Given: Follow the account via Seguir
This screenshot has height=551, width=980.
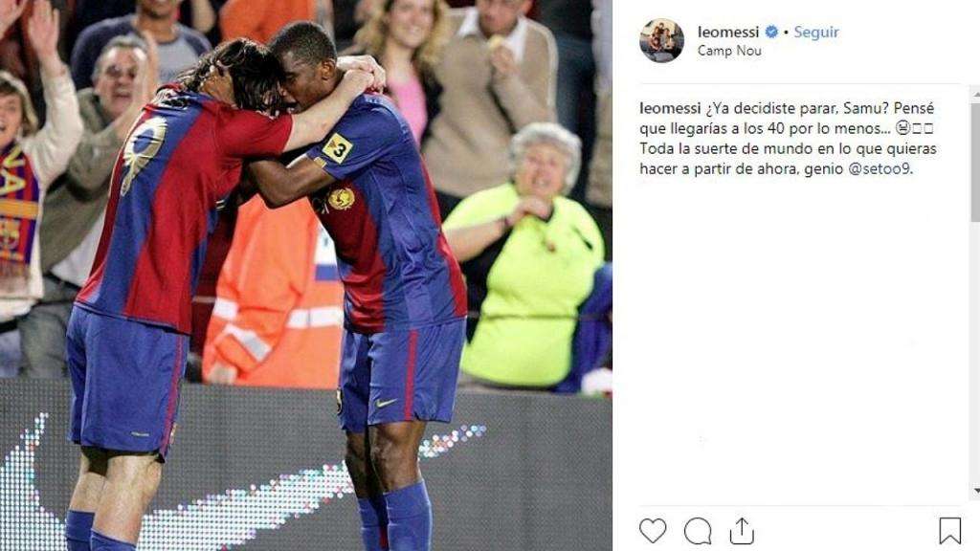Looking at the screenshot, I should (816, 32).
